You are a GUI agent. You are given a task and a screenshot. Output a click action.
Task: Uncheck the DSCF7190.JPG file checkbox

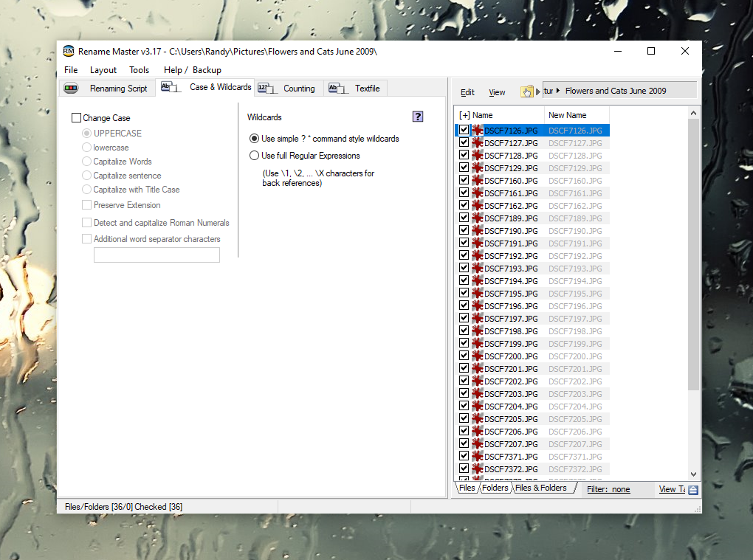coord(464,230)
